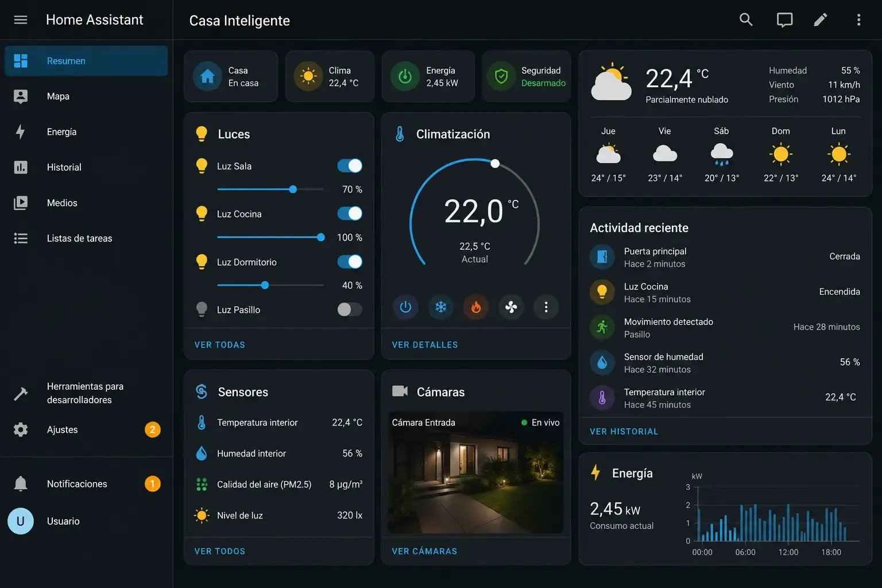Select the snowflake cooling mode
This screenshot has height=588, width=882.
(x=440, y=307)
